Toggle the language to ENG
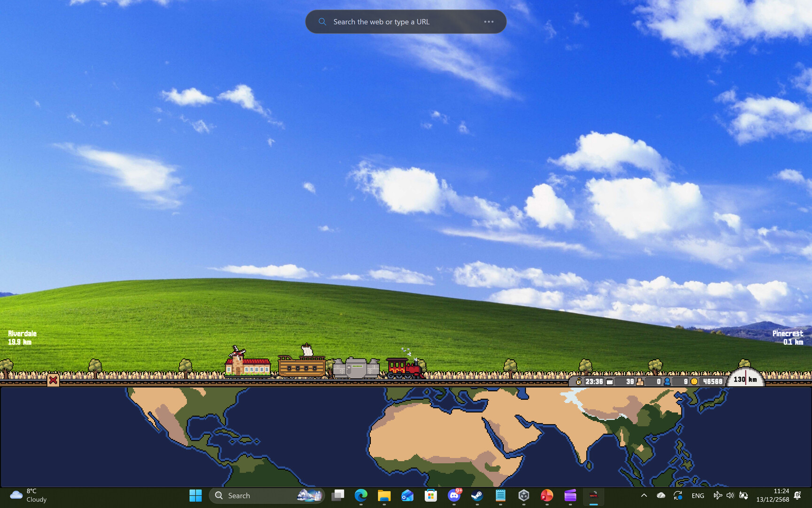Image resolution: width=812 pixels, height=508 pixels. (697, 495)
